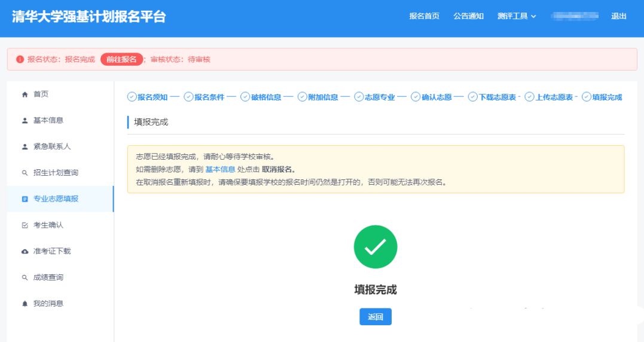Image resolution: width=644 pixels, height=342 pixels.
Task: Click the red alert icon before 报名状态
Action: (20, 60)
